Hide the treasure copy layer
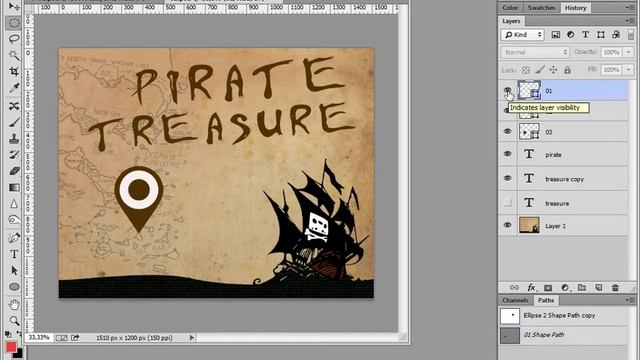 pos(507,178)
